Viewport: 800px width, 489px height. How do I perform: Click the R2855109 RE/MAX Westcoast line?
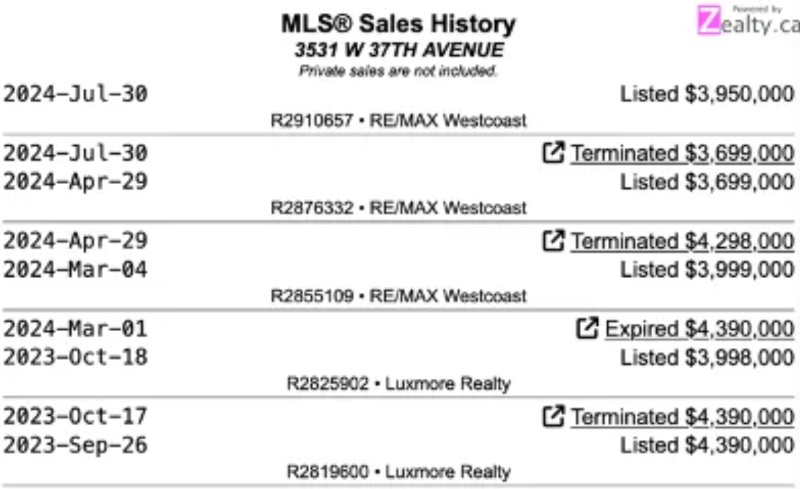point(398,296)
